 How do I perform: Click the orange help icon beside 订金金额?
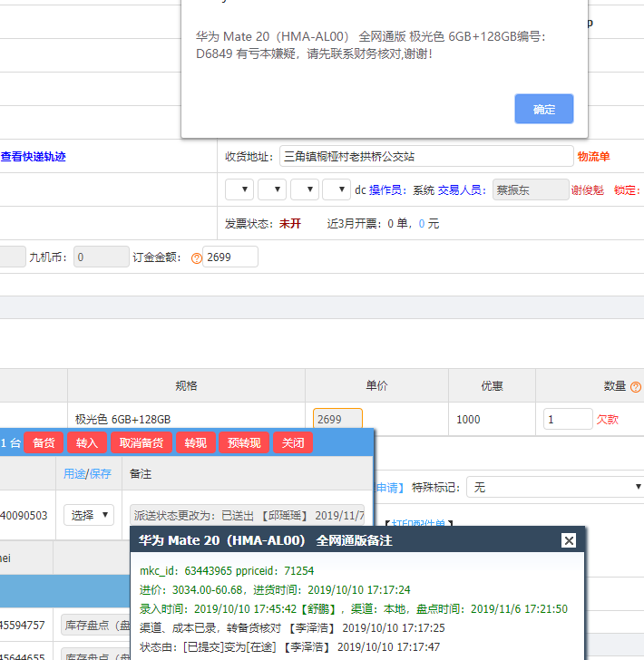196,258
